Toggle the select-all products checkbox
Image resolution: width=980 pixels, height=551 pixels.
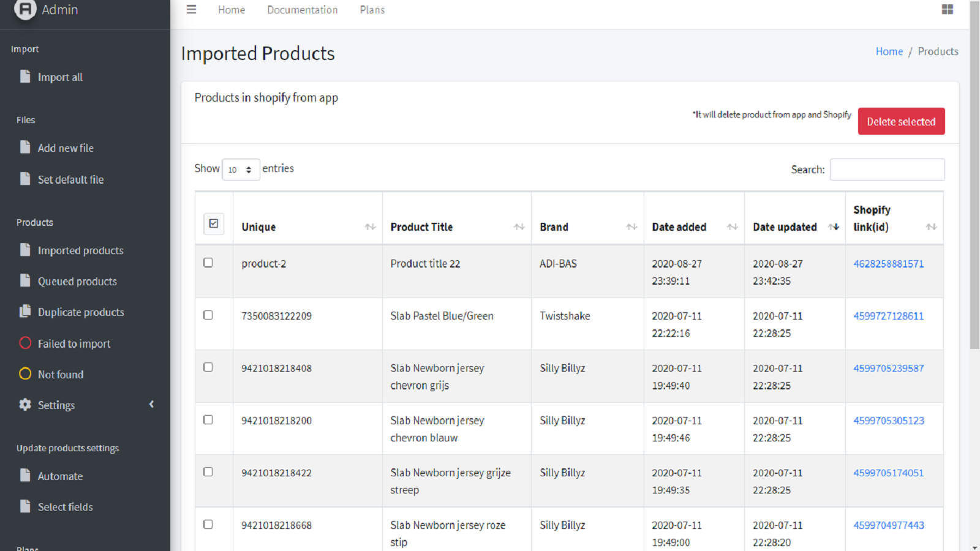coord(214,224)
